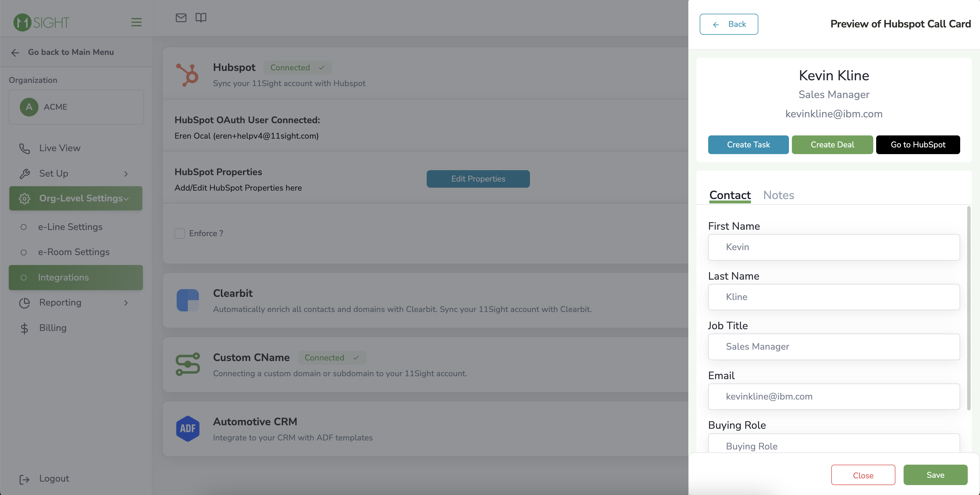Click Go back to Main Menu

click(x=71, y=52)
